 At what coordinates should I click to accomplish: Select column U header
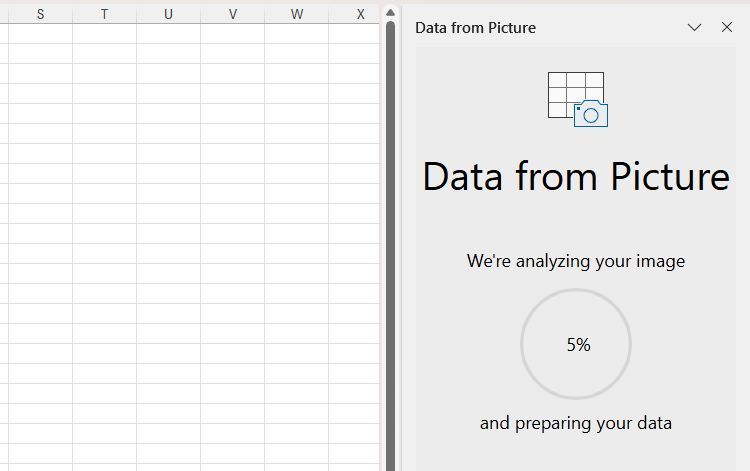coord(168,14)
